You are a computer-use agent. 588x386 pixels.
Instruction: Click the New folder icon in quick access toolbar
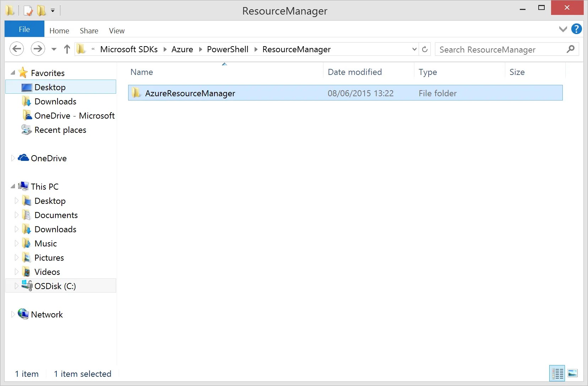(x=42, y=11)
